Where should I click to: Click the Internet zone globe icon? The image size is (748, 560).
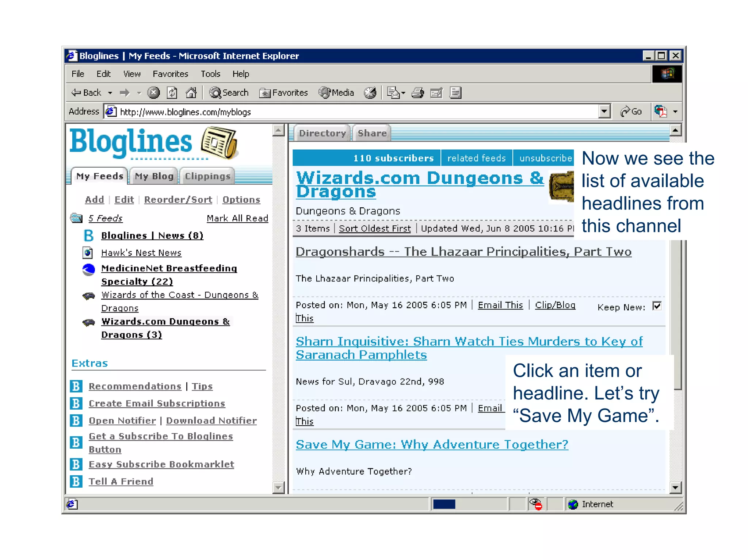coord(573,504)
